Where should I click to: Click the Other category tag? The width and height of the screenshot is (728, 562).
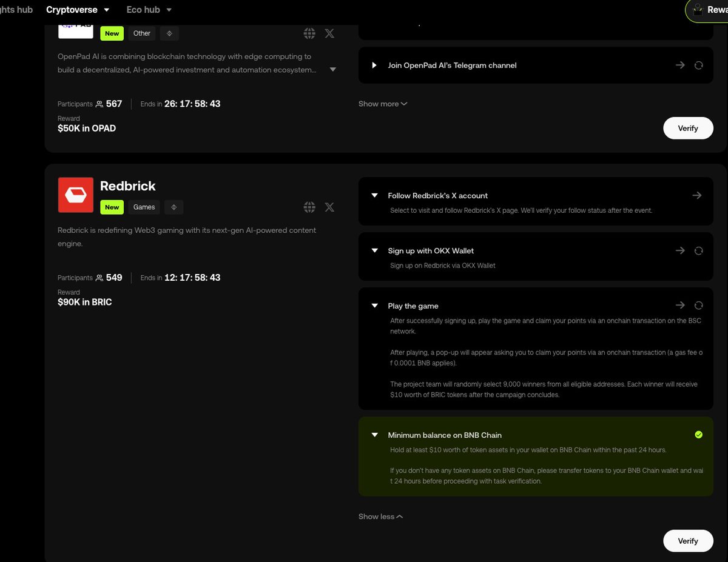[x=142, y=33]
